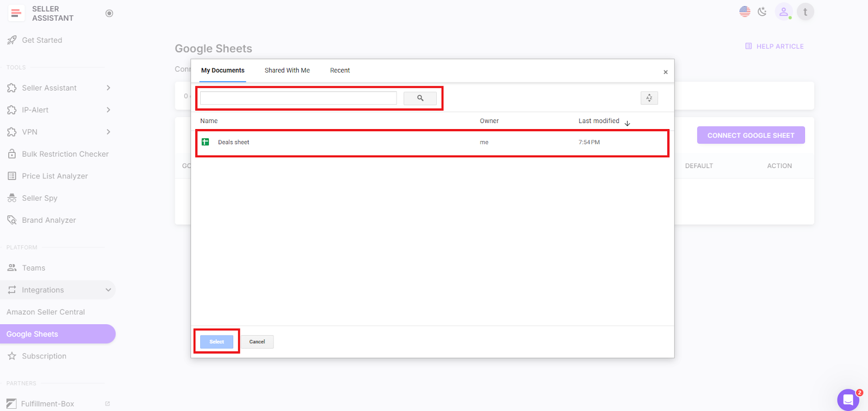
Task: Open Amazon Seller Central integration
Action: pos(46,312)
